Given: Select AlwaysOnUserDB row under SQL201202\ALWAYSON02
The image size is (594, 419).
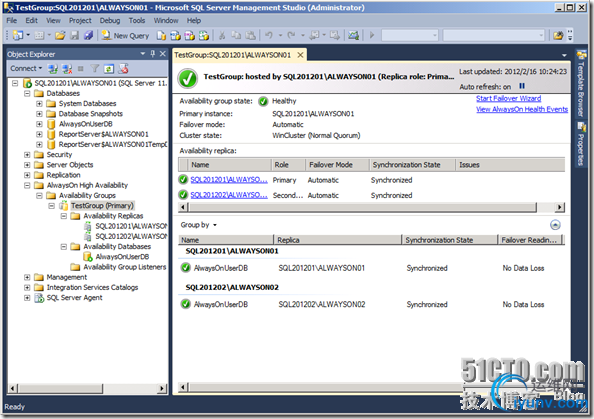Looking at the screenshot, I should tap(371, 304).
